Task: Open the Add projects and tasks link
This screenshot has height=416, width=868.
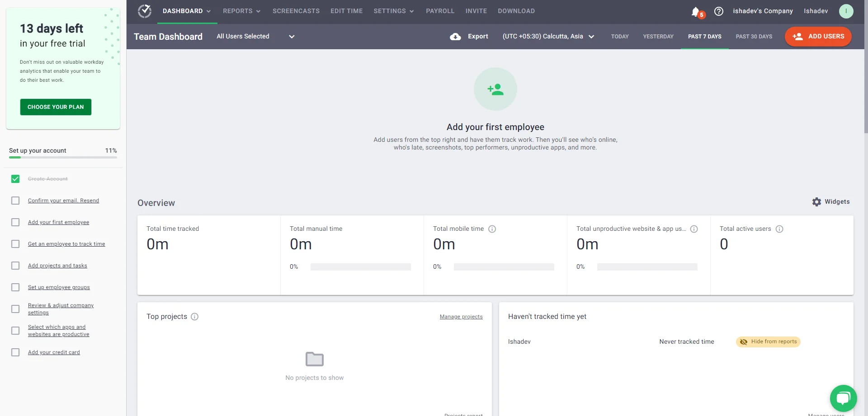Action: tap(57, 266)
